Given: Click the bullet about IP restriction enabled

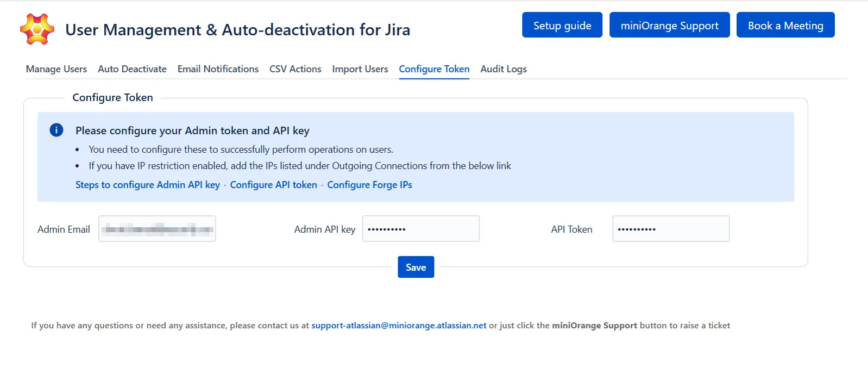Looking at the screenshot, I should 300,166.
